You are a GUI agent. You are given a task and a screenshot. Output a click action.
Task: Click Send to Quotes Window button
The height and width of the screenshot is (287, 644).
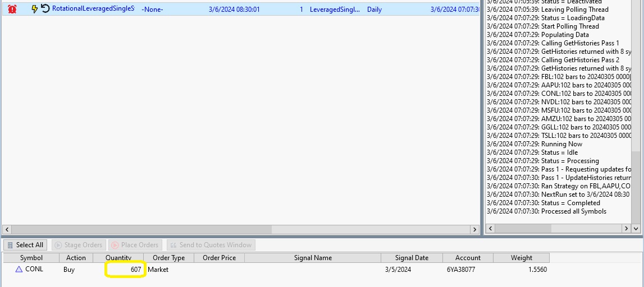[x=211, y=245]
